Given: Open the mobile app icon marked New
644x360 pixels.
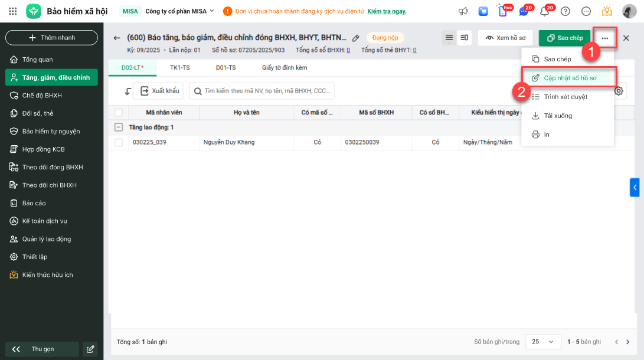Looking at the screenshot, I should pyautogui.click(x=503, y=11).
